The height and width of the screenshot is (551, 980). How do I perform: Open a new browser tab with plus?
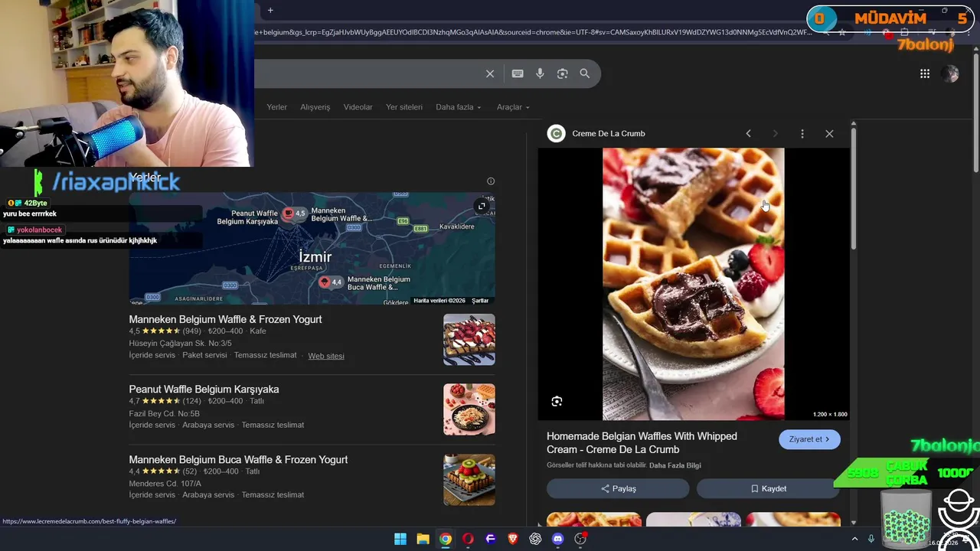(x=270, y=10)
